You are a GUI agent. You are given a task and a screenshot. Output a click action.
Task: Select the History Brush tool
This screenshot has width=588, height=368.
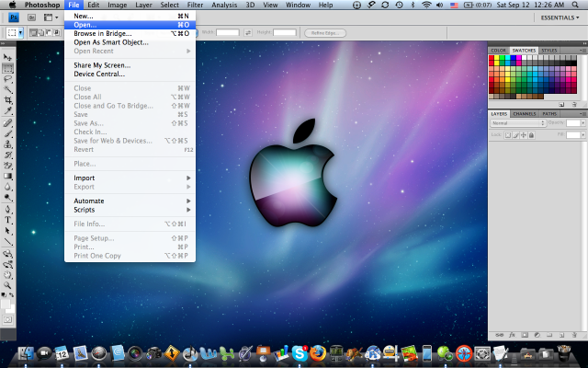click(7, 155)
